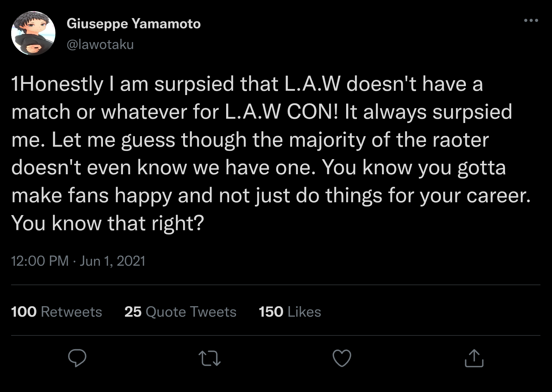Image resolution: width=552 pixels, height=392 pixels.
Task: Click the 100 retweet count number
Action: click(24, 312)
